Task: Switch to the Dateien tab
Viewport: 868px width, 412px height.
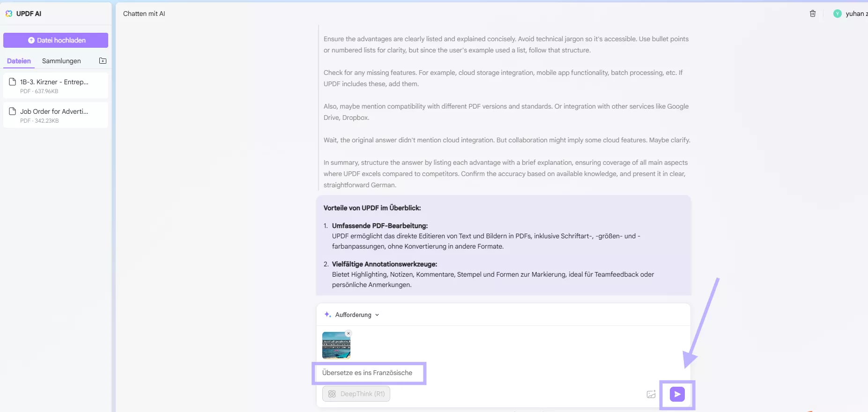Action: 19,61
